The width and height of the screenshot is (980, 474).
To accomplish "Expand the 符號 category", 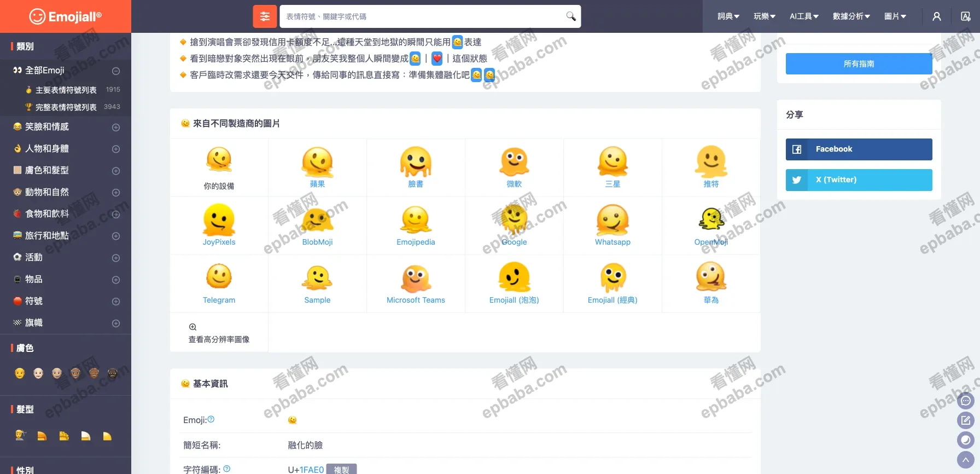I will pos(116,302).
